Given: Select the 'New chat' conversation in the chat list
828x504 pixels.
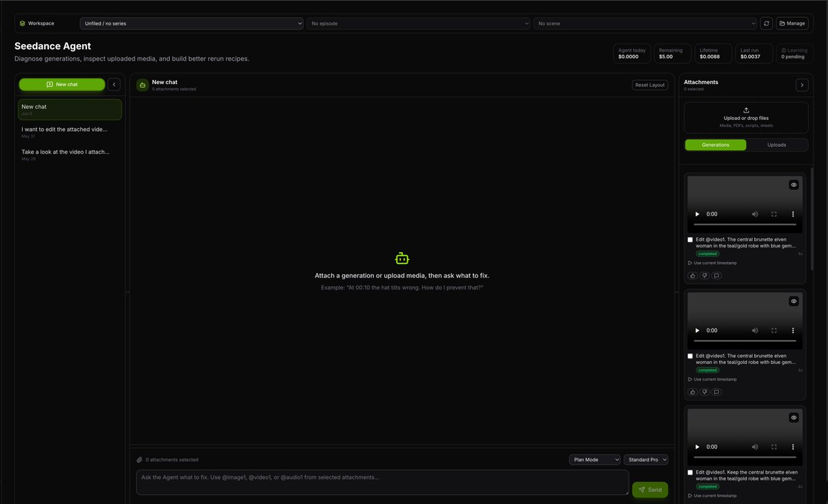Looking at the screenshot, I should click(x=70, y=110).
